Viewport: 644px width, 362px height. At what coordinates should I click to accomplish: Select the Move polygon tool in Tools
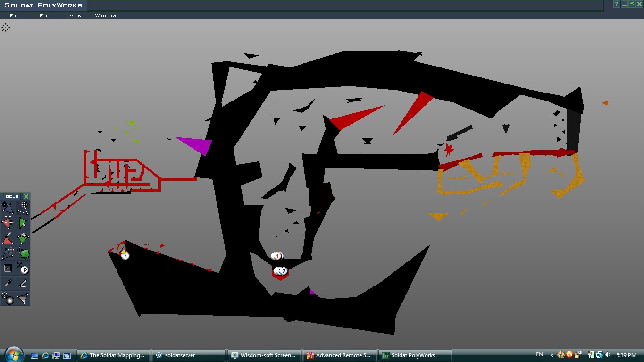[8, 208]
